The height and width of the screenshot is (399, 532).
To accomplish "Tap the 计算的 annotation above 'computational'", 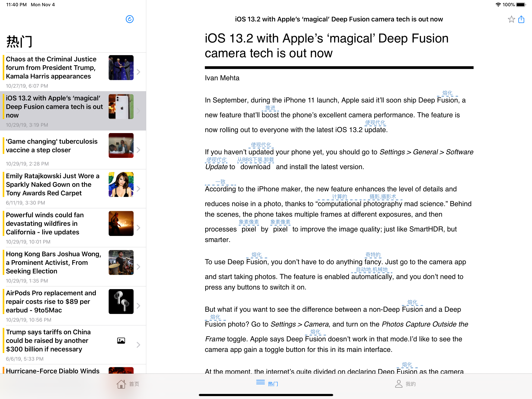I will pos(340,197).
